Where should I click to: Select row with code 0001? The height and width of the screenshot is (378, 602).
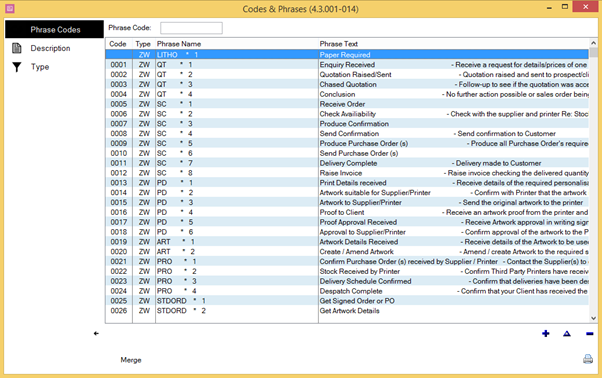coord(347,64)
